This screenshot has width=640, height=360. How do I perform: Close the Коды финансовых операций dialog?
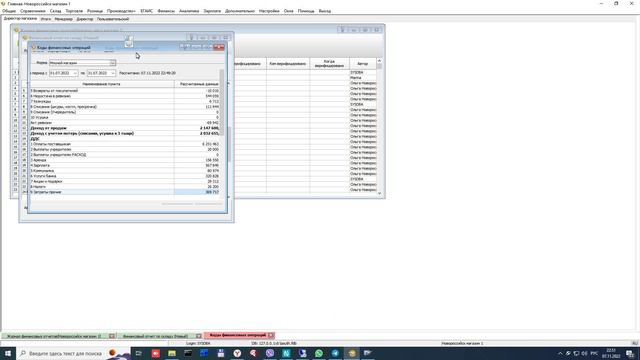point(219,47)
